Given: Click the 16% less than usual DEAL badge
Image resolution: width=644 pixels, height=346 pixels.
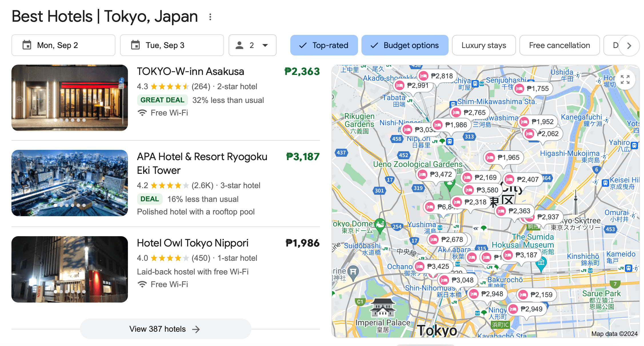Looking at the screenshot, I should coord(150,199).
